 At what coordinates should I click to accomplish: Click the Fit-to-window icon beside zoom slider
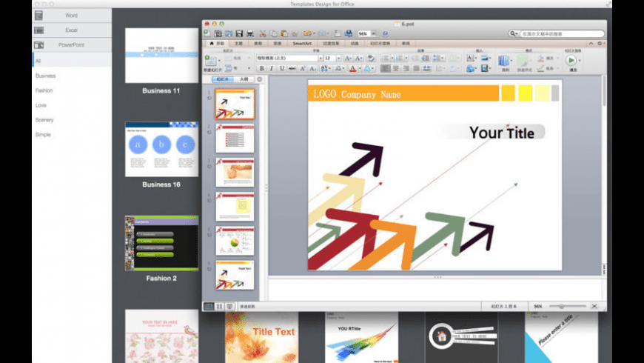point(594,306)
